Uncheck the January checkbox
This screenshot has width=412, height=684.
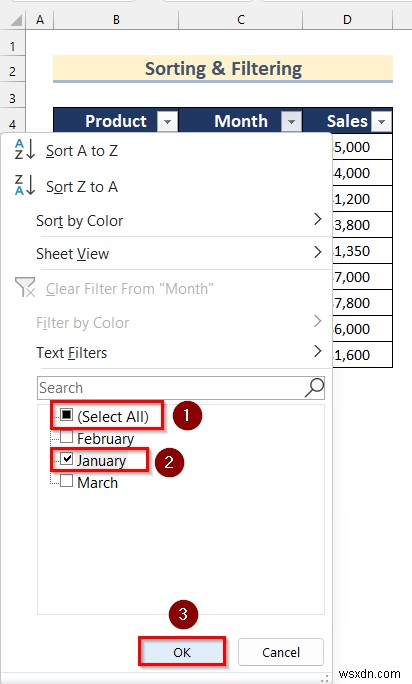[66, 458]
